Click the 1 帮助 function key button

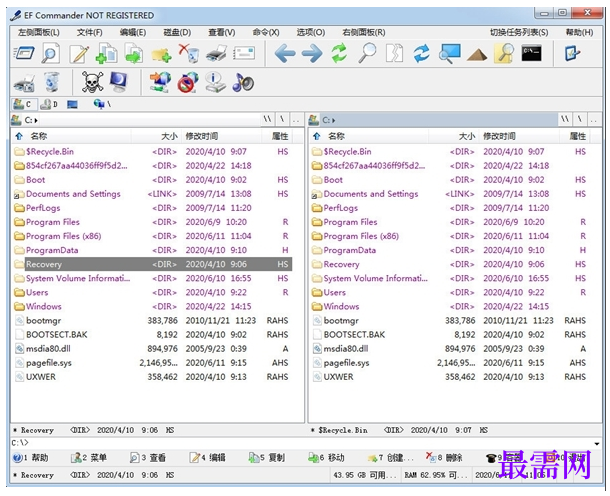tap(31, 458)
